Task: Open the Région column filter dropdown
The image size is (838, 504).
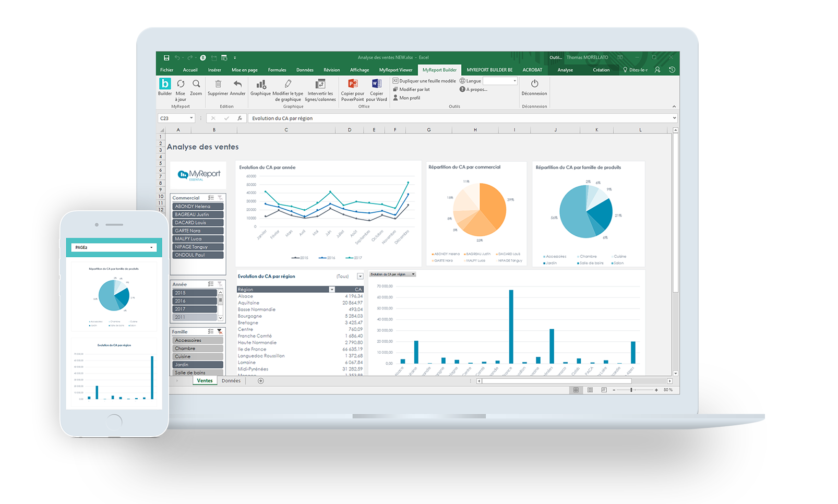Action: (332, 290)
